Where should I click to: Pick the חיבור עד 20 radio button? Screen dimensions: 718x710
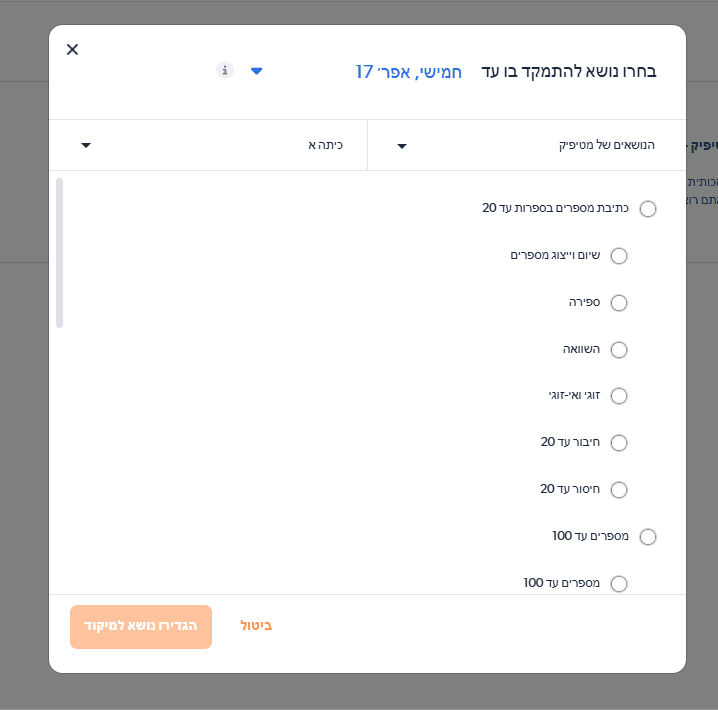[x=619, y=443]
